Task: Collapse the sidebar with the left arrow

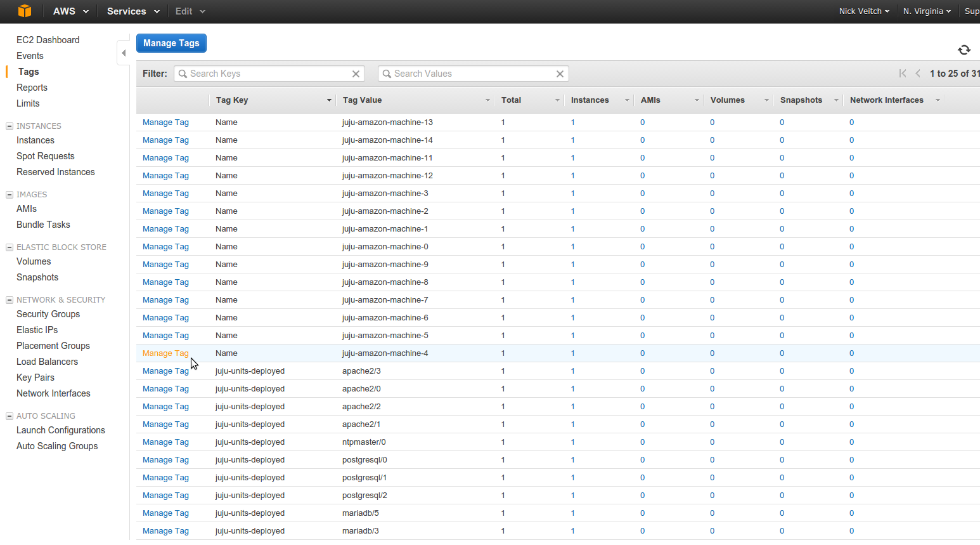Action: coord(124,53)
